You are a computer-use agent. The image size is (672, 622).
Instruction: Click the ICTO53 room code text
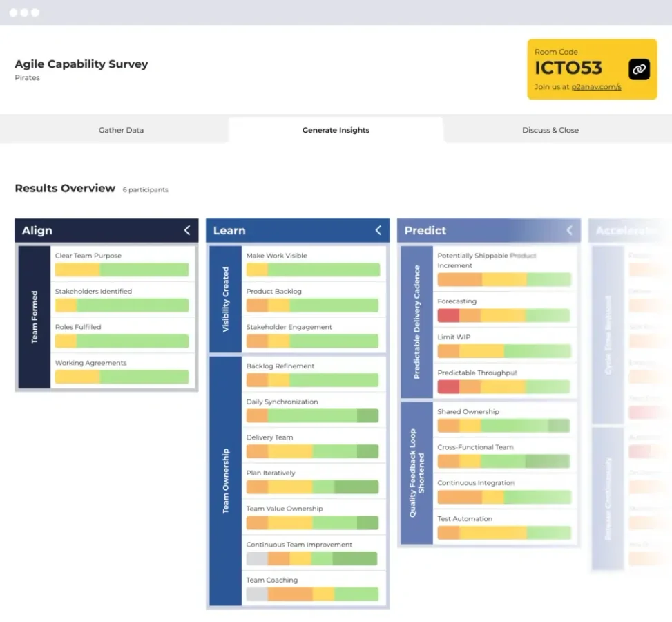click(x=568, y=68)
